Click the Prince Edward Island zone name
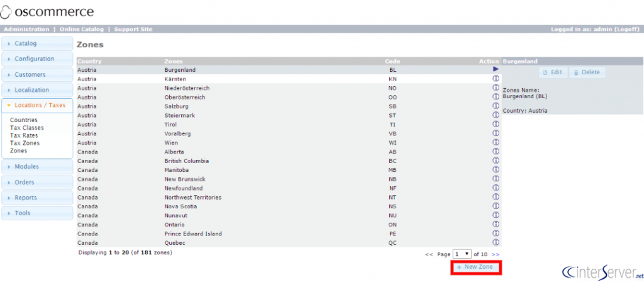This screenshot has height=282, width=644. [x=193, y=234]
